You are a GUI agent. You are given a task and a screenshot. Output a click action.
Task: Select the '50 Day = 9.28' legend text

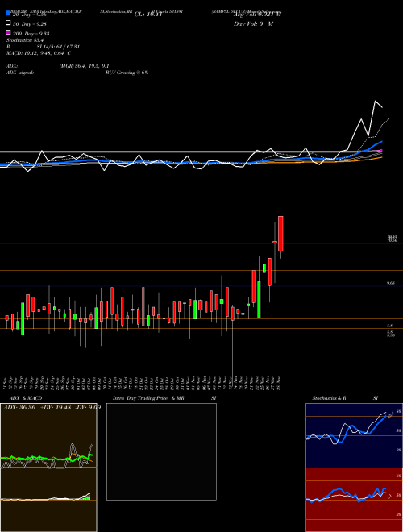tap(30, 24)
